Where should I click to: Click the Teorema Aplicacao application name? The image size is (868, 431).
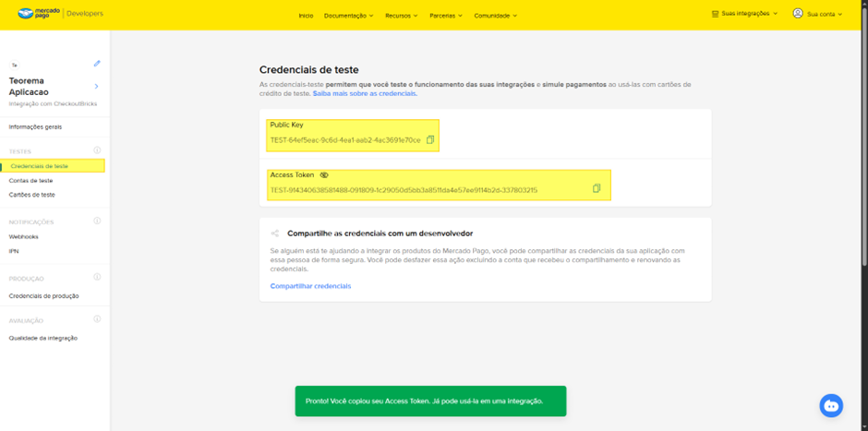(x=29, y=87)
